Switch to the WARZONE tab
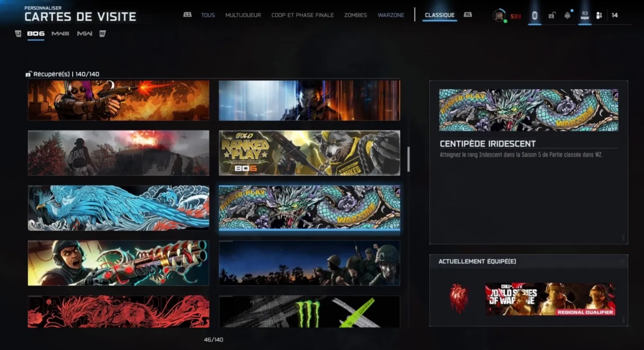The height and width of the screenshot is (350, 644). point(391,15)
